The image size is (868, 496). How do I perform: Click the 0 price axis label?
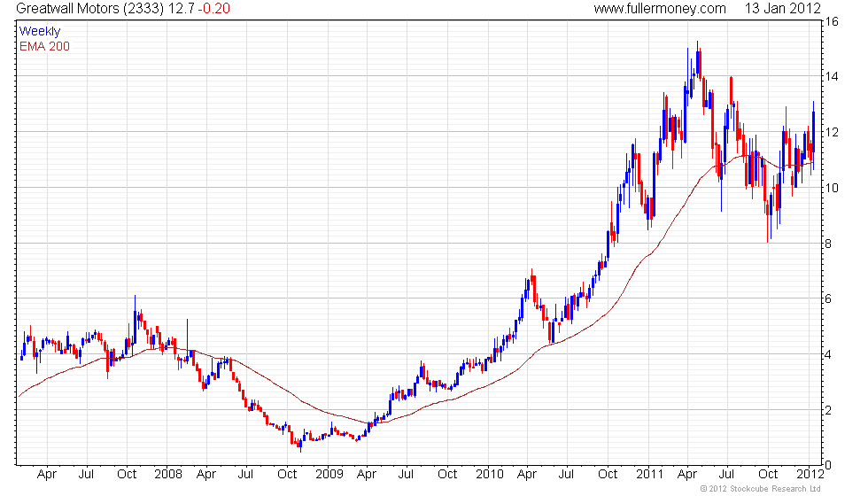pos(828,465)
